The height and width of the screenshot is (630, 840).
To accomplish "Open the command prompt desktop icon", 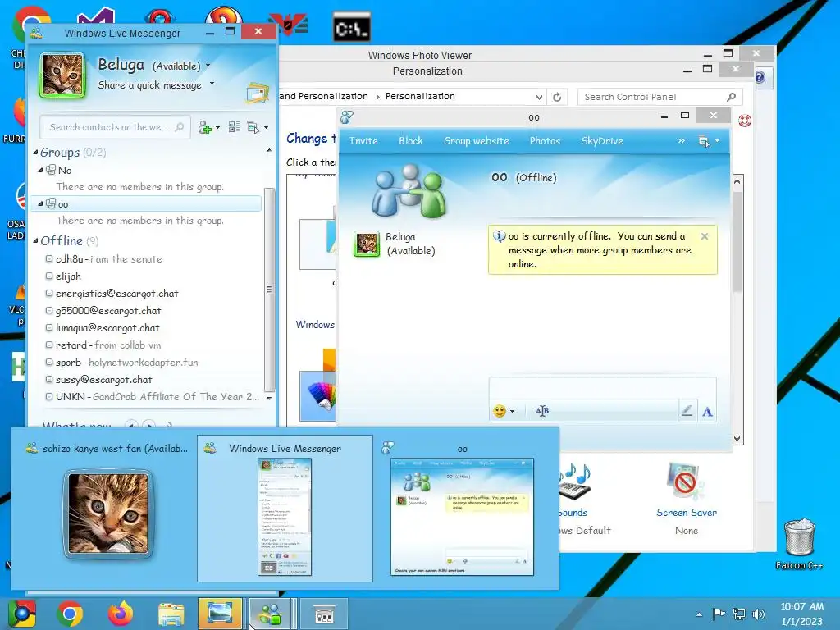I will (x=351, y=28).
